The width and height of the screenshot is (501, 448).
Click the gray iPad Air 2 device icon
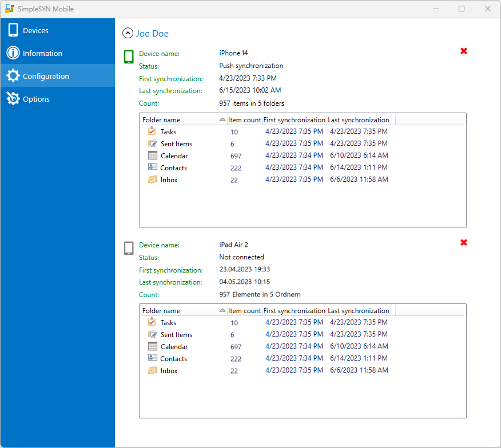129,248
